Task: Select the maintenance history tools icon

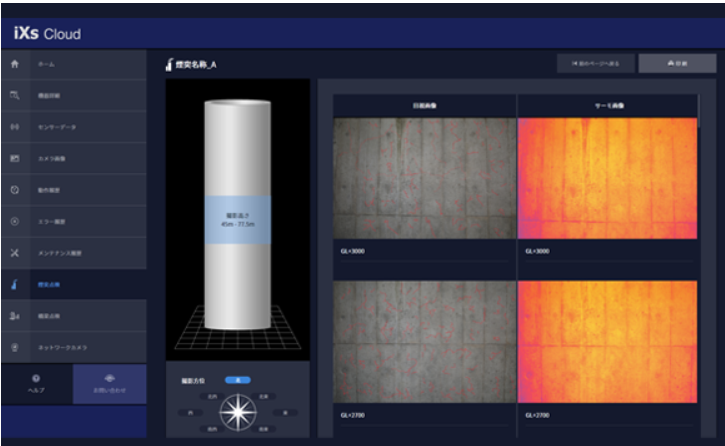Action: pyautogui.click(x=14, y=253)
